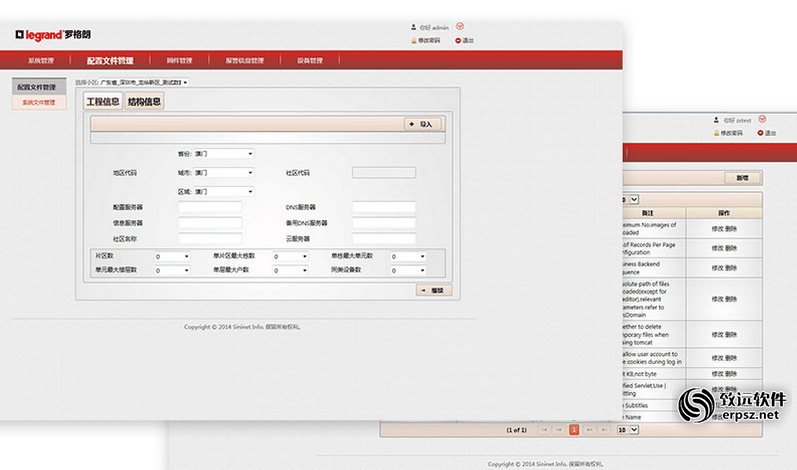Click the DNS服务器 input field

384,207
